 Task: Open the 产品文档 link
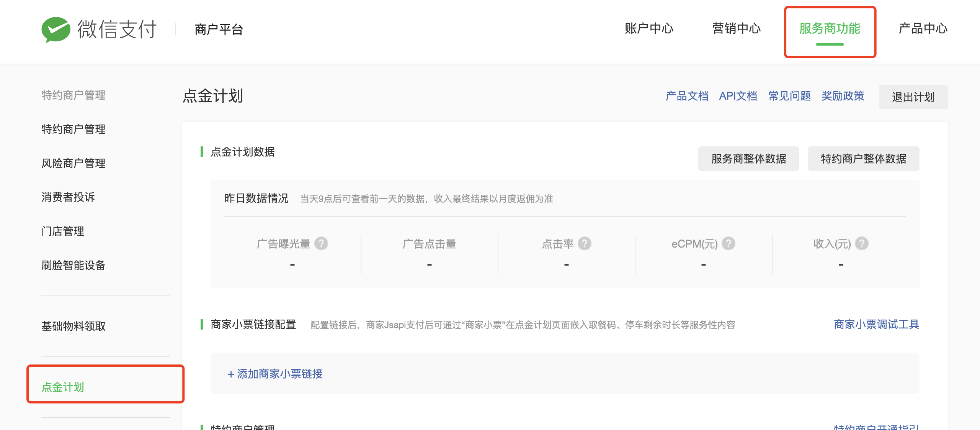tap(687, 96)
